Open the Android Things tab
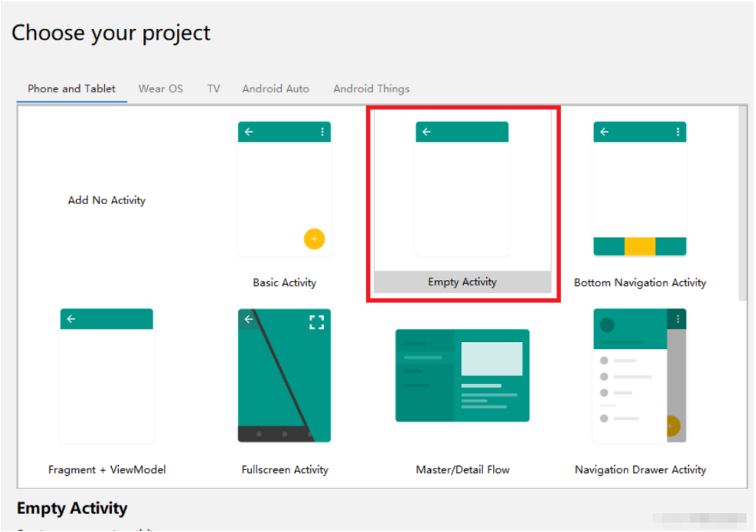756x532 pixels. (x=371, y=89)
